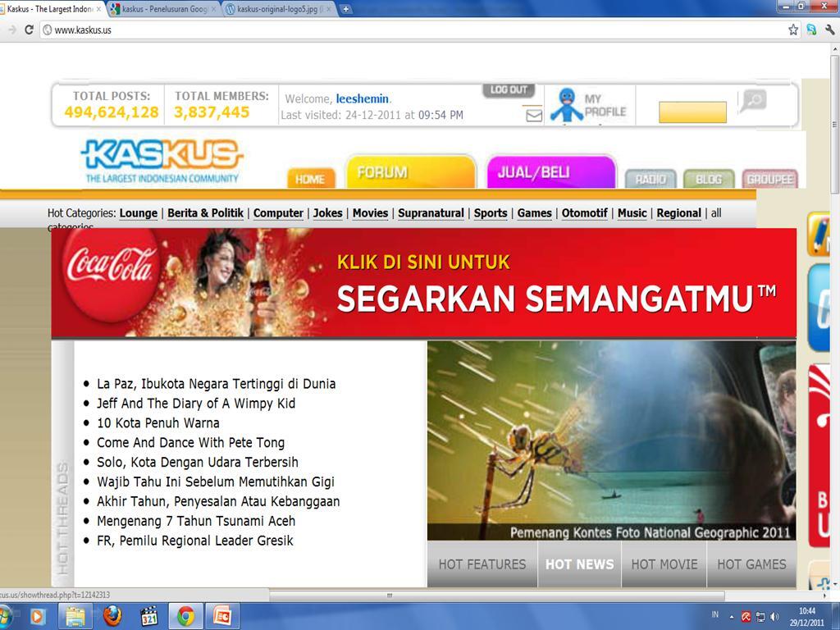This screenshot has height=630, width=840.
Task: Click the Chrome reload page icon
Action: (29, 30)
